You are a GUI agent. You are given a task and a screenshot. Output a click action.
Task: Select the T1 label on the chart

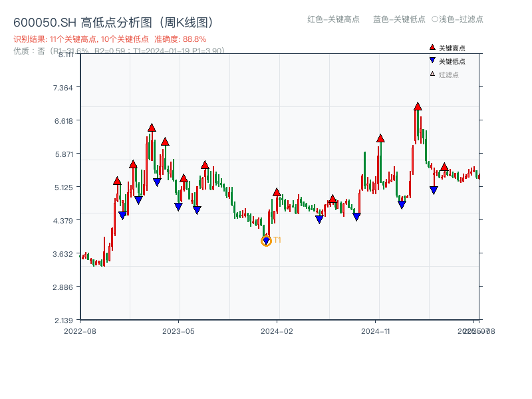pos(277,240)
